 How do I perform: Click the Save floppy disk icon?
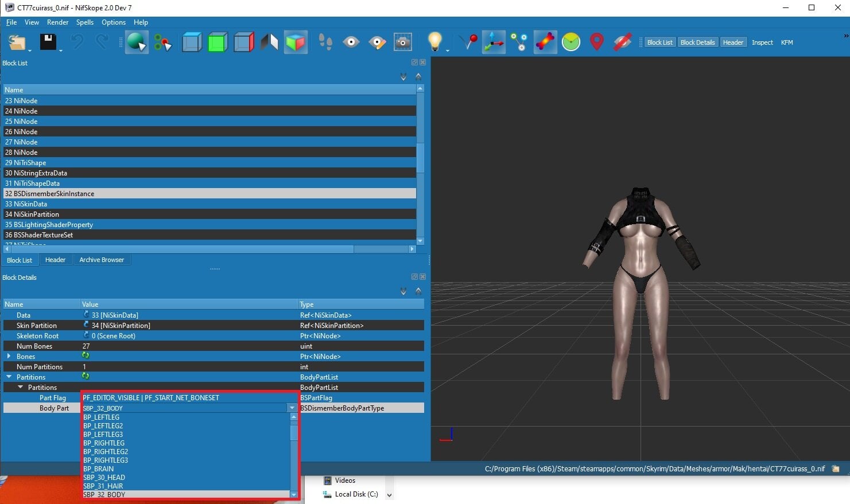(x=48, y=42)
